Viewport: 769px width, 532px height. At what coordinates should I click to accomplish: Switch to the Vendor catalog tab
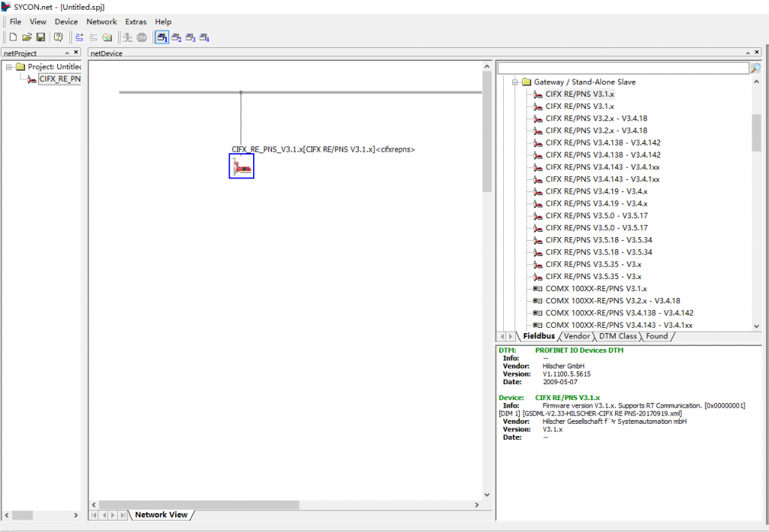pos(577,336)
